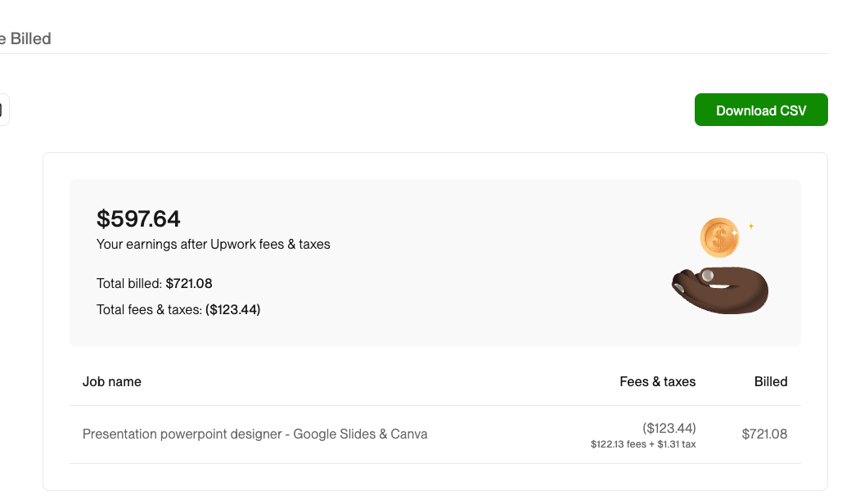Download the earnings report as CSV

click(x=761, y=110)
